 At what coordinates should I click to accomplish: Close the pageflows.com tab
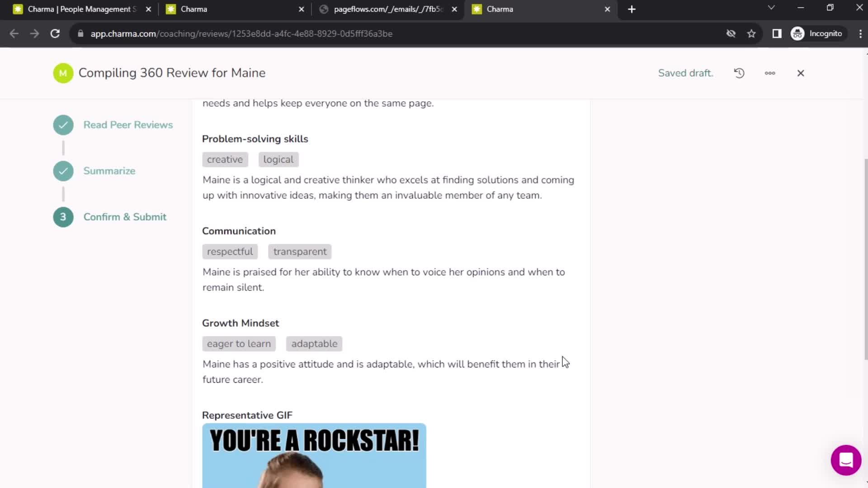(454, 9)
